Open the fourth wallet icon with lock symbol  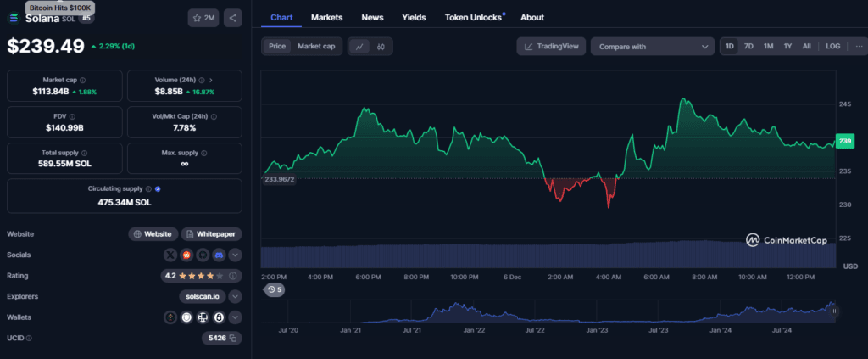click(219, 317)
